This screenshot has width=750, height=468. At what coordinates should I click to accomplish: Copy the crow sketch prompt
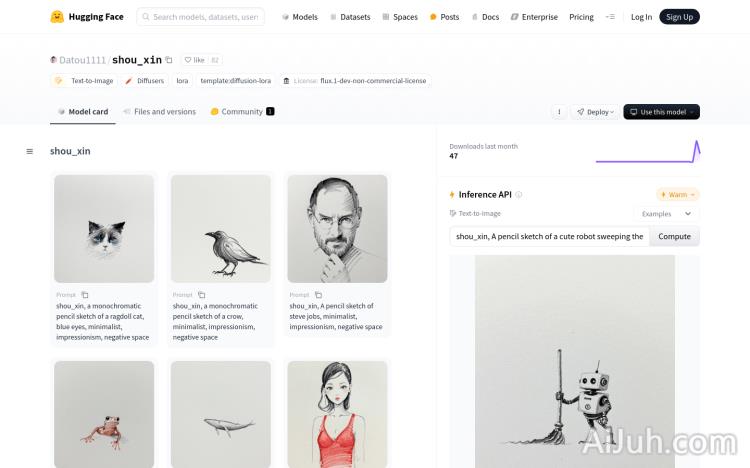click(x=201, y=295)
